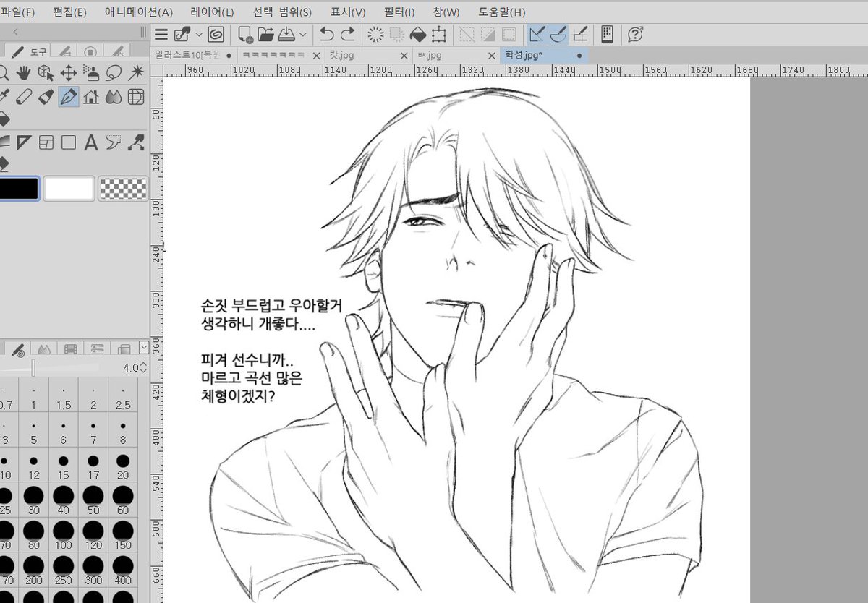This screenshot has width=868, height=603.
Task: Undo the last action
Action: (327, 34)
